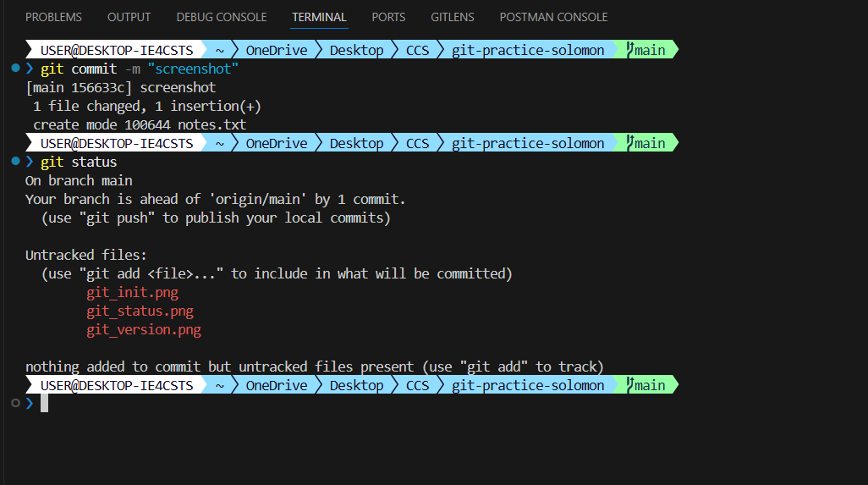The width and height of the screenshot is (868, 485).
Task: Click the blue chevron before git status
Action: 30,162
